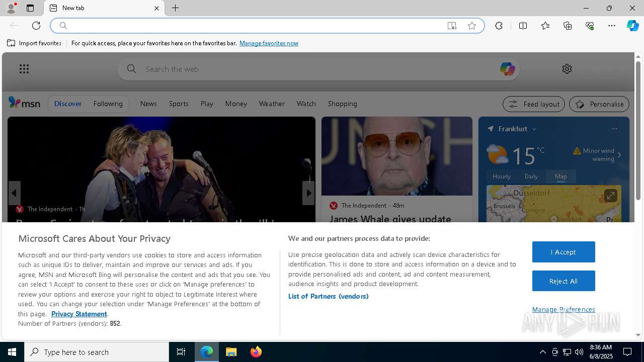This screenshot has width=644, height=362.
Task: Open the Extensions puzzle icon
Action: [499, 26]
